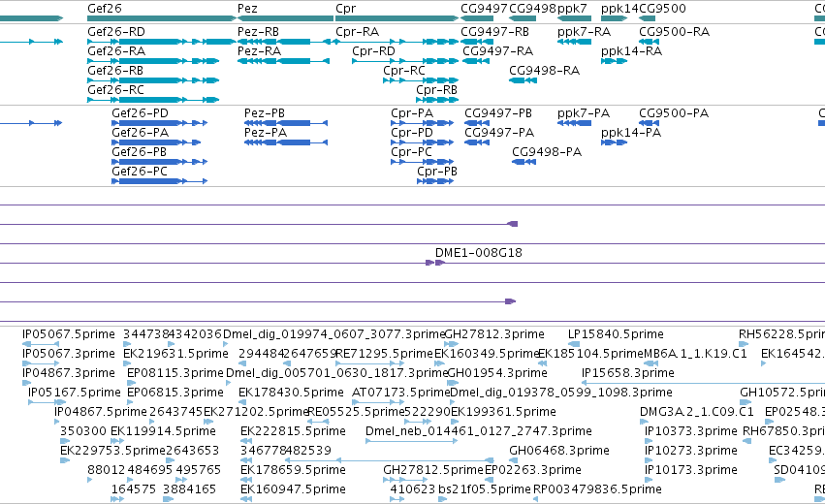Select the CG9497-RA transcript label
Screen dimensions: 825x504
click(x=497, y=51)
